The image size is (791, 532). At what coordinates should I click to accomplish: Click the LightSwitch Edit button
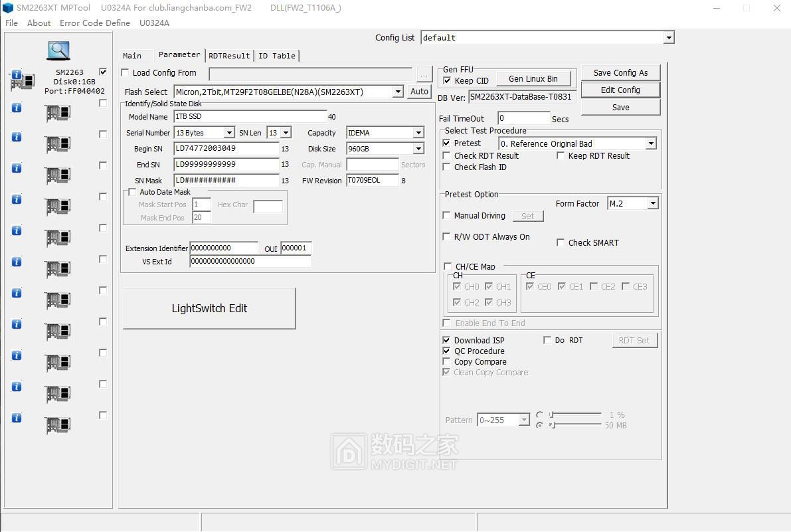point(209,308)
